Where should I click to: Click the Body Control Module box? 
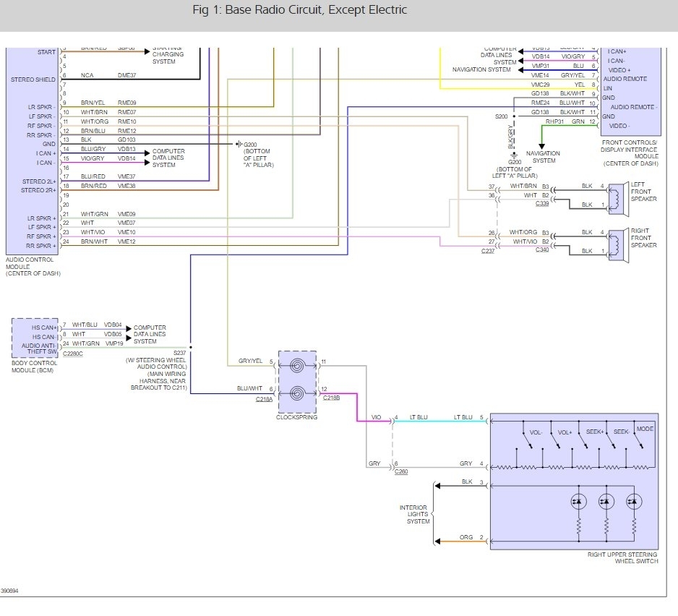coord(35,338)
